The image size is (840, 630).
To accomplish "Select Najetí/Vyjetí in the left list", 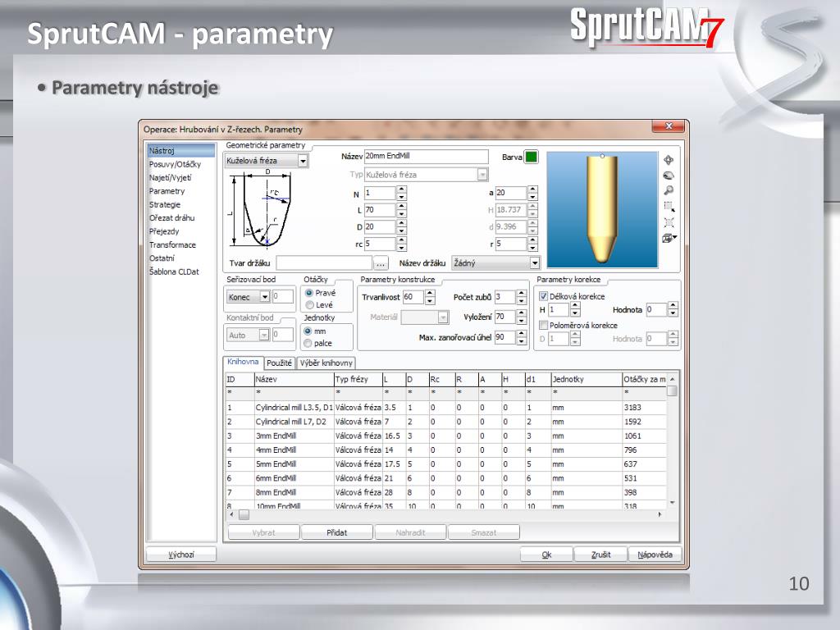I will tap(170, 178).
